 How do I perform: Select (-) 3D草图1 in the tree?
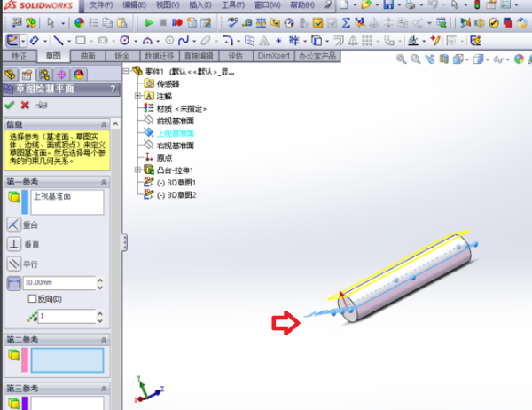[x=176, y=183]
